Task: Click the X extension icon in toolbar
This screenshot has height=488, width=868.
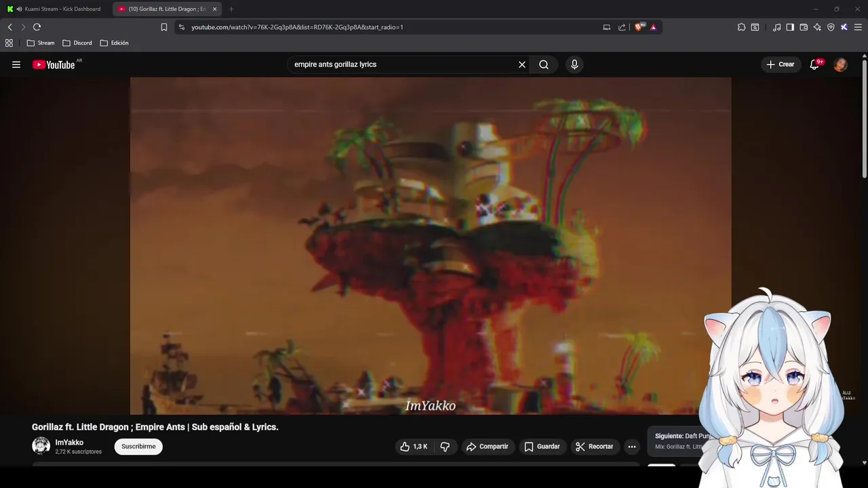Action: click(844, 27)
